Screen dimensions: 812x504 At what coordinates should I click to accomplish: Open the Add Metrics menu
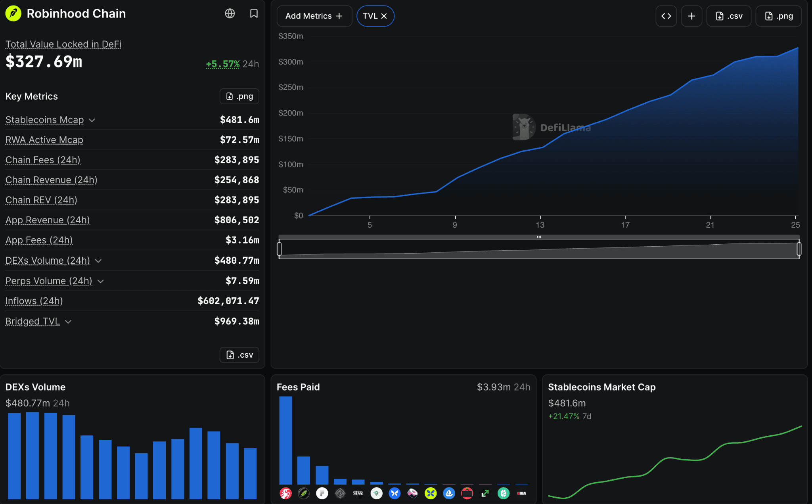314,16
